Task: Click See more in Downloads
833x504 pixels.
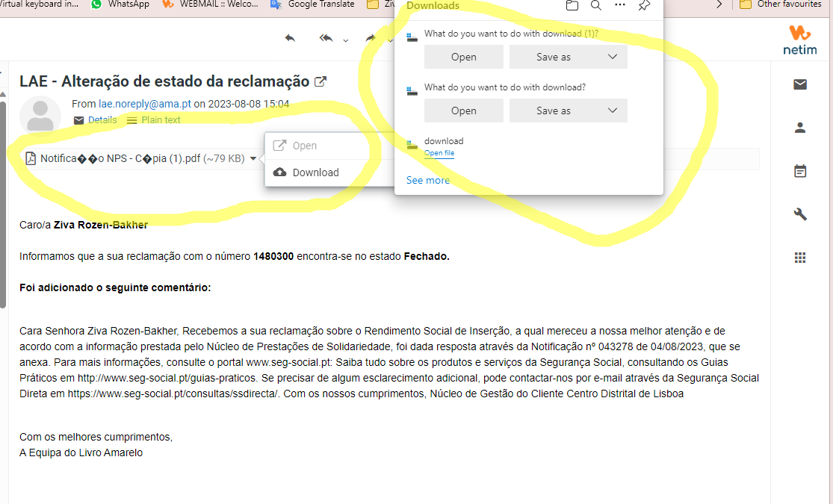Action: tap(428, 180)
